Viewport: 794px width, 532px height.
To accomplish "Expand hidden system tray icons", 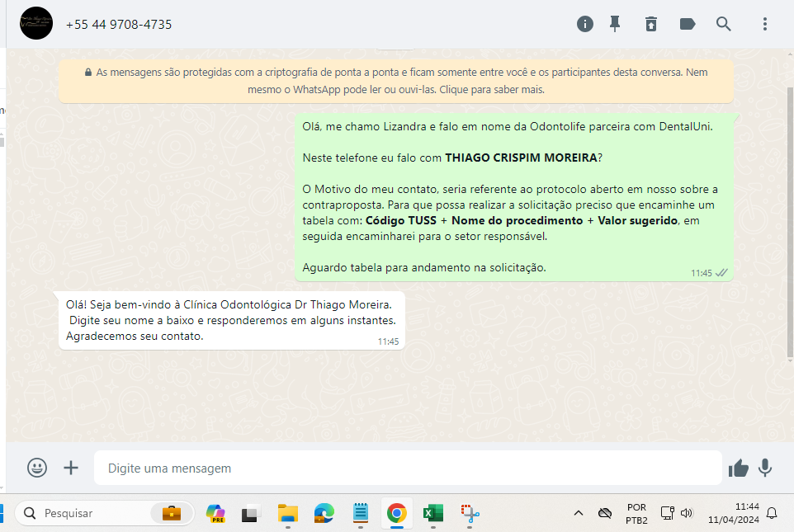I will pos(579,513).
